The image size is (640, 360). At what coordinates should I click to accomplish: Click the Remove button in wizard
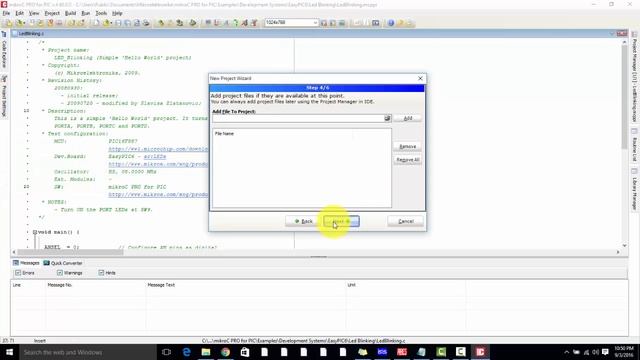407,146
